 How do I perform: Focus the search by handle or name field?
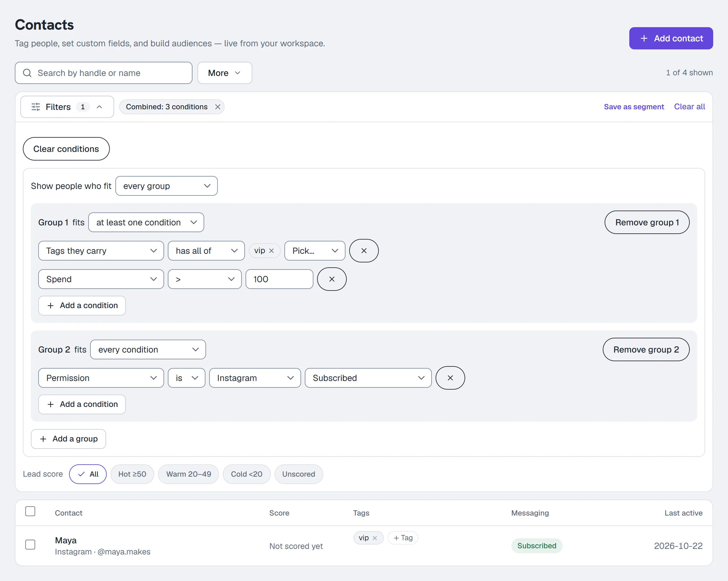103,73
